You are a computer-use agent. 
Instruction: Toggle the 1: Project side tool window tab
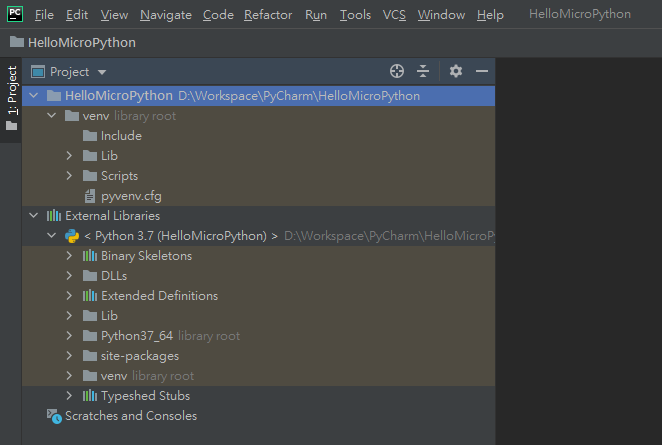[11, 99]
